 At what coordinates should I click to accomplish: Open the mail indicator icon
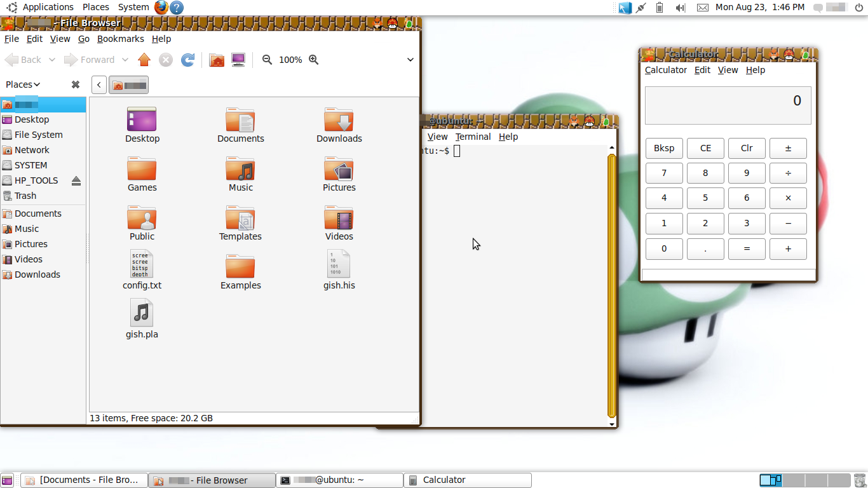coord(702,8)
